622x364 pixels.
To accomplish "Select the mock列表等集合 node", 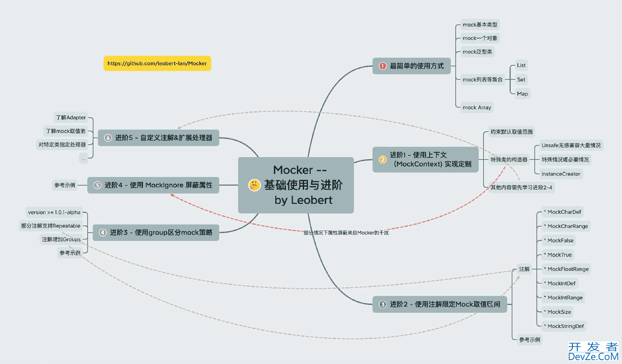I will click(482, 79).
